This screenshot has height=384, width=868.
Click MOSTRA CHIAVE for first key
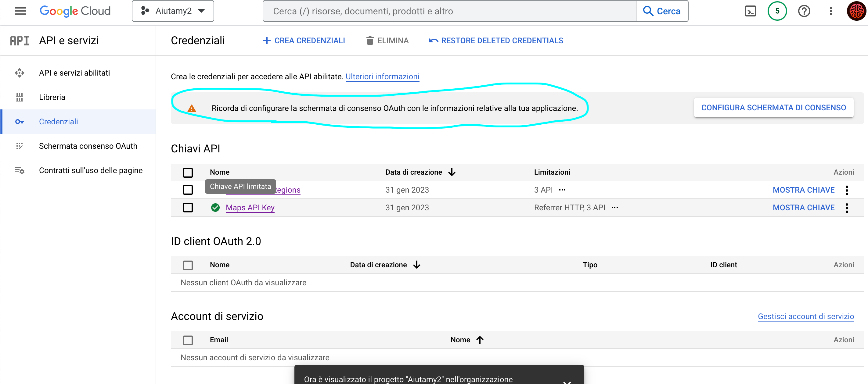tap(804, 190)
